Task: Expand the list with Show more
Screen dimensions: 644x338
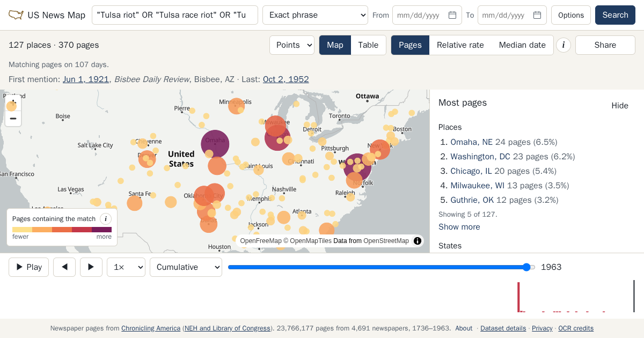Action: 459,227
